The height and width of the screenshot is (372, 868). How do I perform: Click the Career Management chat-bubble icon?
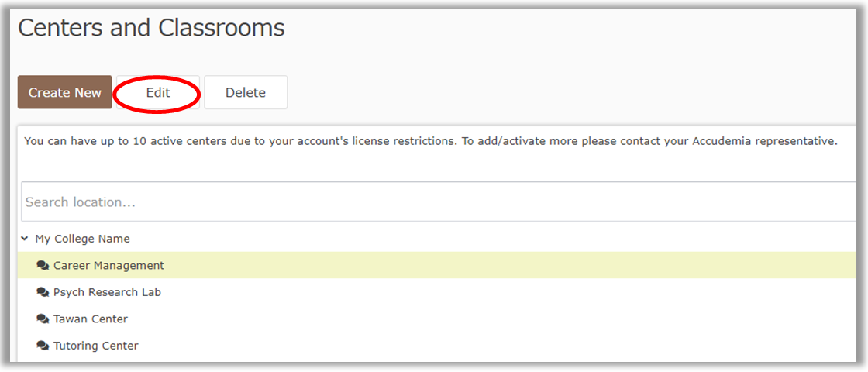(43, 265)
